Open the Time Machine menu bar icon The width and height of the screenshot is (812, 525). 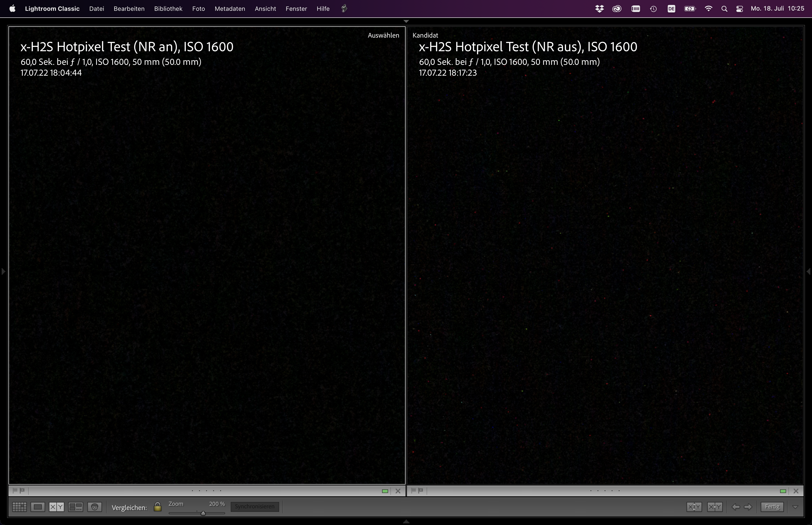coord(653,9)
